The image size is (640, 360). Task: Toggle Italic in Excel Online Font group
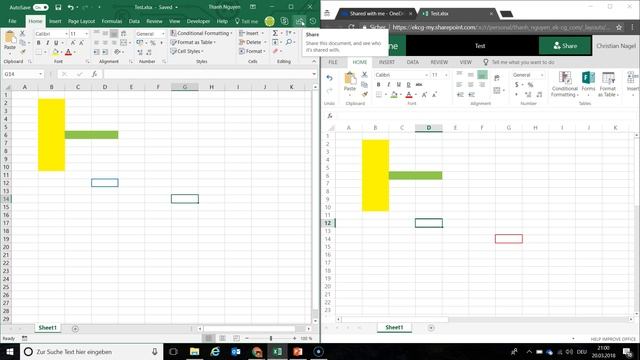[x=389, y=84]
